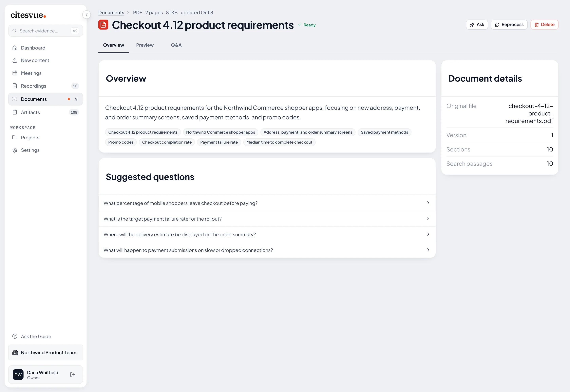
Task: Click the Settings gear icon
Action: [x=15, y=150]
